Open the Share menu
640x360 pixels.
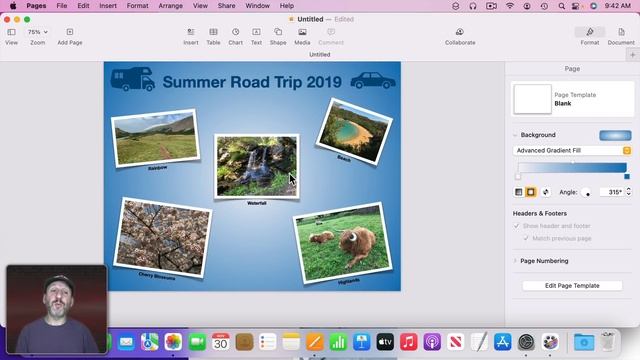point(226,6)
